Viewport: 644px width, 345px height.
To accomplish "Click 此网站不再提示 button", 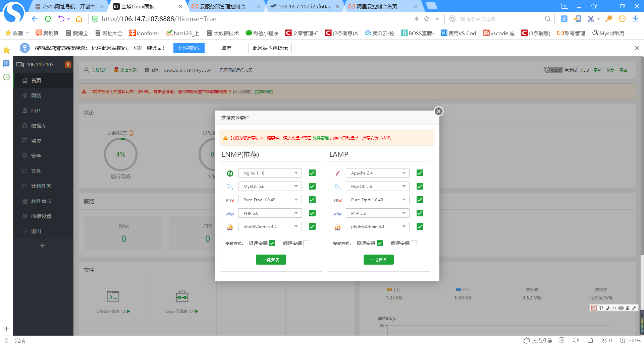I will point(270,48).
